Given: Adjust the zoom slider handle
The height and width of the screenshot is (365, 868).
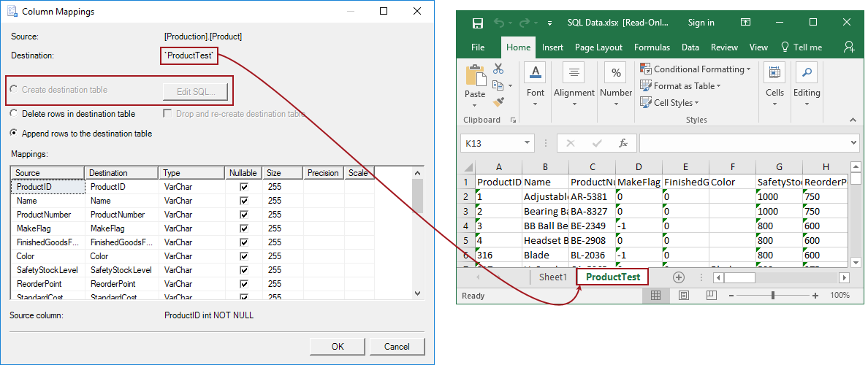Looking at the screenshot, I should point(773,296).
